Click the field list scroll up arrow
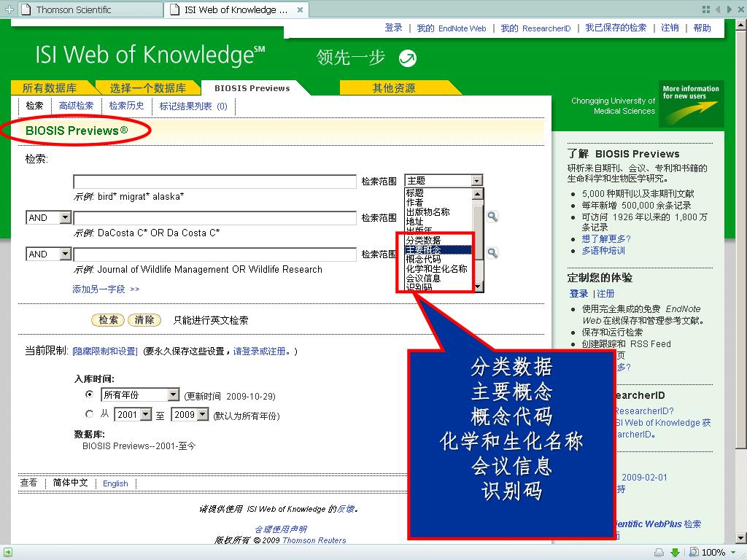The height and width of the screenshot is (560, 747). pos(478,194)
